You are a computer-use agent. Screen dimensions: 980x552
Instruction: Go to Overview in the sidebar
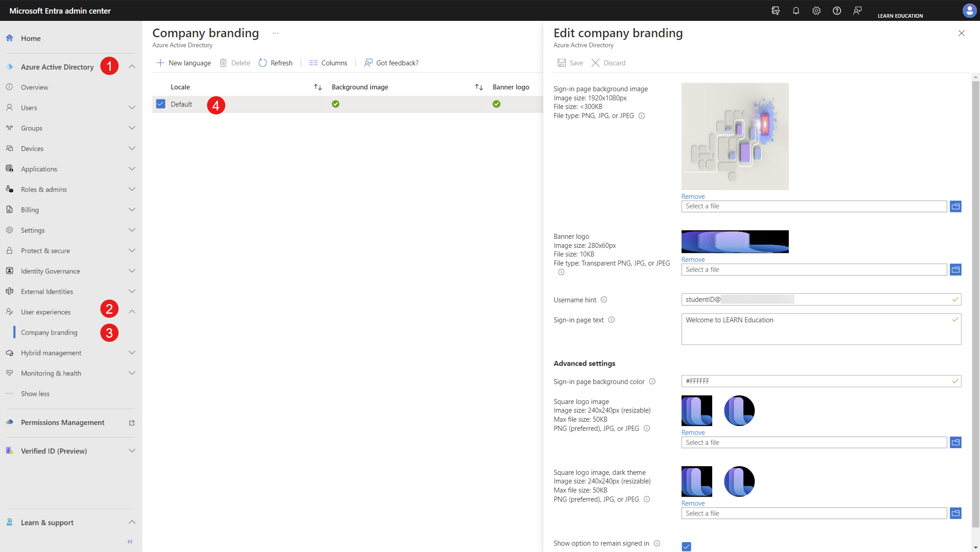pyautogui.click(x=35, y=87)
